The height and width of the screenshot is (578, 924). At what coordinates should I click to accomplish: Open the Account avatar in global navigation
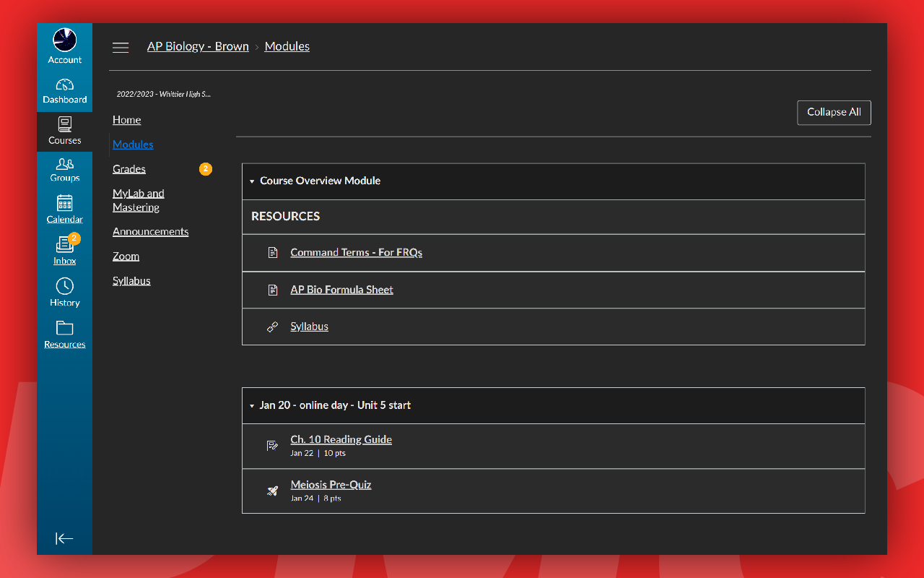(x=65, y=40)
